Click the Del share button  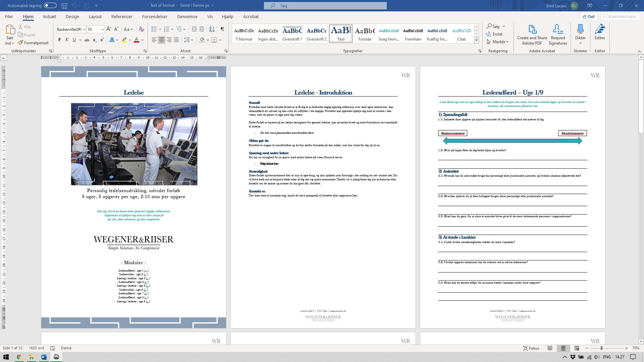click(x=589, y=16)
